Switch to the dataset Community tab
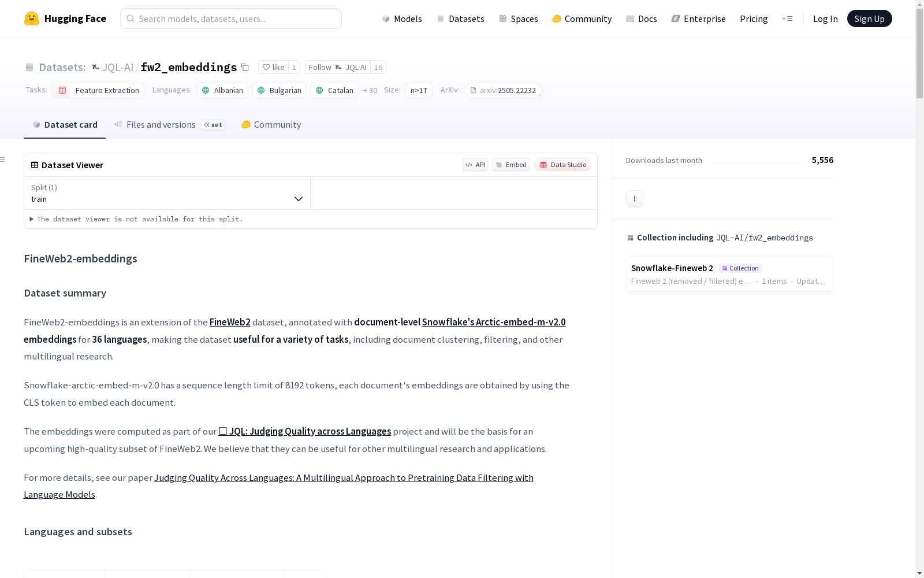This screenshot has width=924, height=578. [271, 125]
